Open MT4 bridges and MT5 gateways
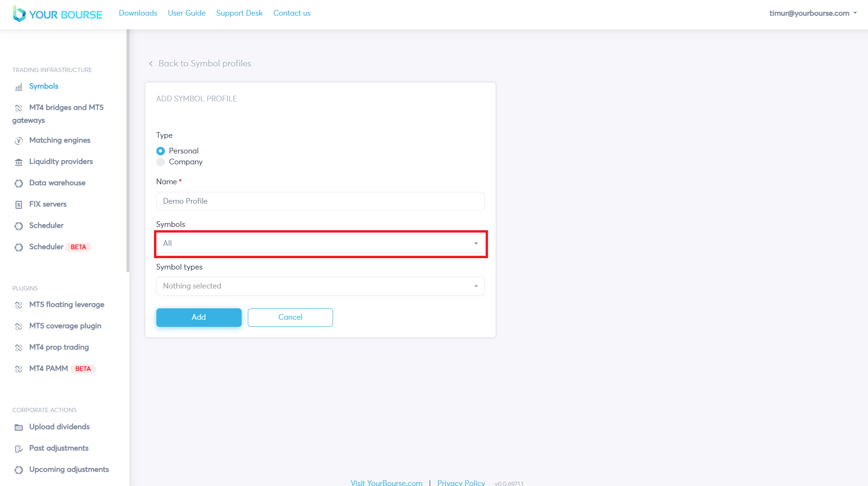This screenshot has height=486, width=868. pos(58,114)
